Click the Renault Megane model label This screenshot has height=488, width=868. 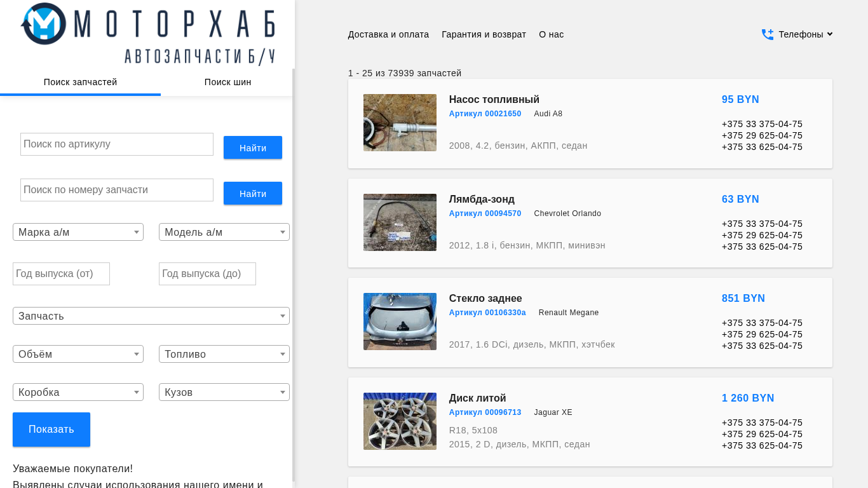[x=569, y=313]
